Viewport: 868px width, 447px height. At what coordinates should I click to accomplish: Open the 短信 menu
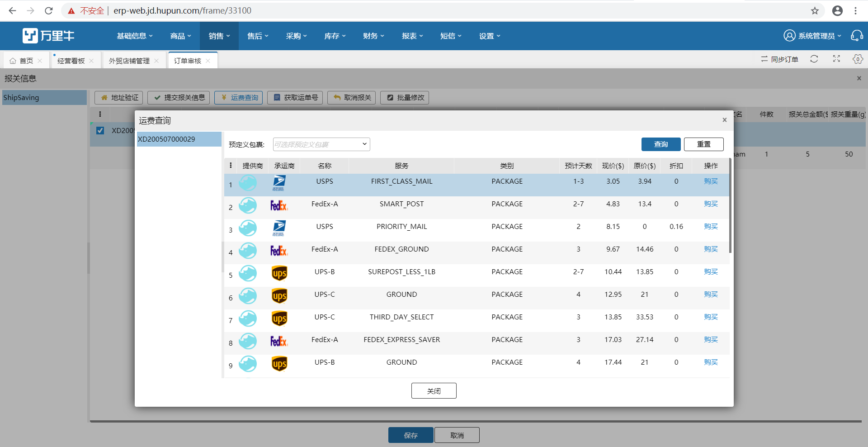click(451, 36)
